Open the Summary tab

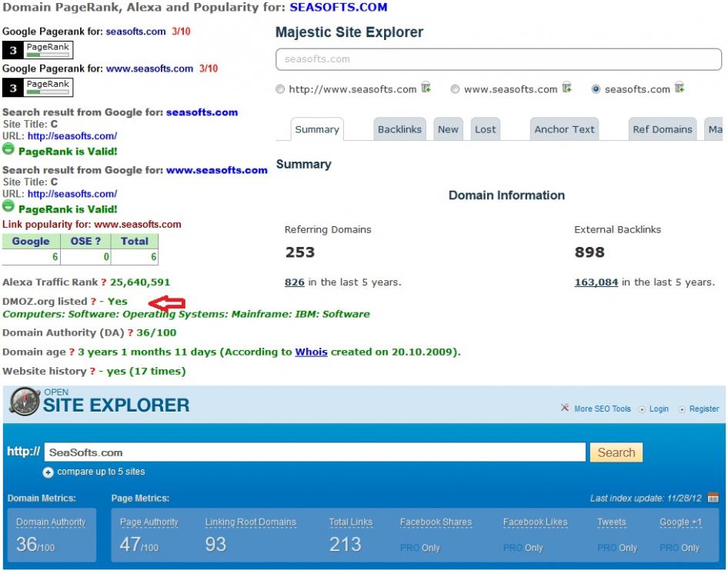pyautogui.click(x=317, y=129)
